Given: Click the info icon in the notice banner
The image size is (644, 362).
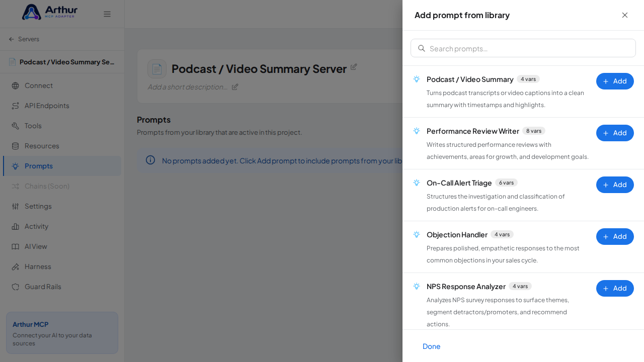Looking at the screenshot, I should click(x=150, y=160).
